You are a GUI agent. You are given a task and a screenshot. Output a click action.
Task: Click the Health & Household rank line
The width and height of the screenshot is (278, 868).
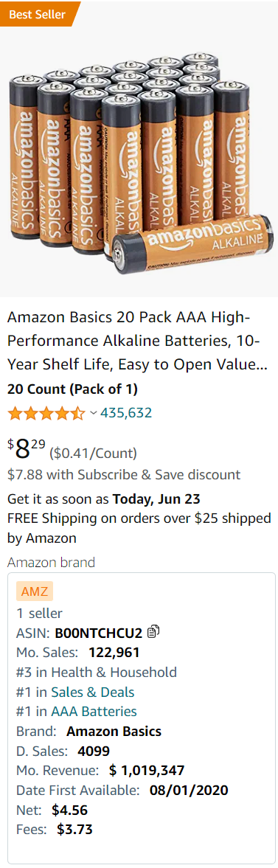coord(97,672)
